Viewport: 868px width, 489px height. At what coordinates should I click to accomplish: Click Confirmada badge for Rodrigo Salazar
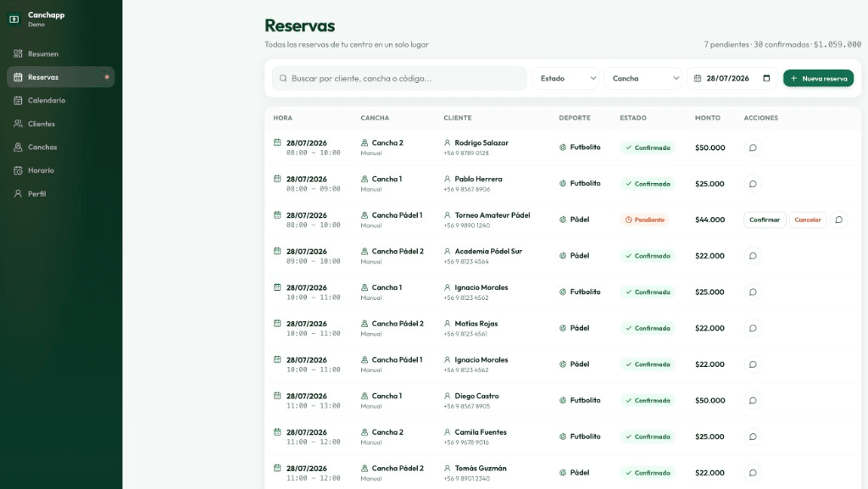[648, 147]
